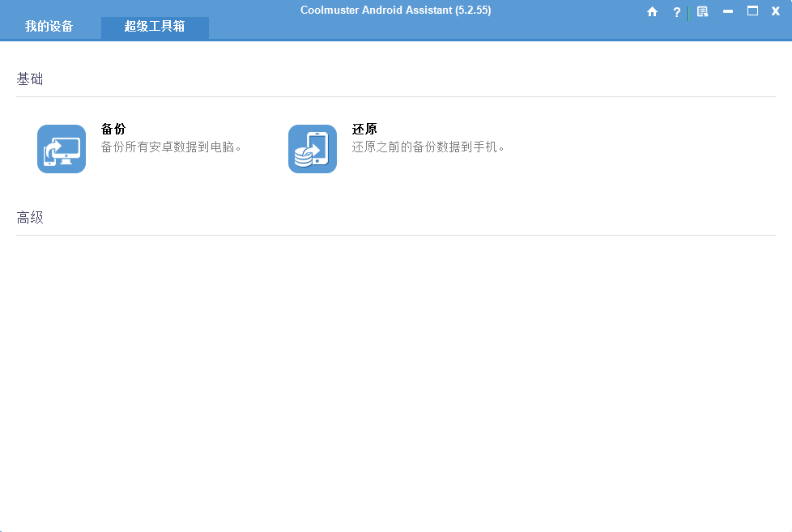Select the blue phone restore icon
792x532 pixels.
pyautogui.click(x=312, y=149)
